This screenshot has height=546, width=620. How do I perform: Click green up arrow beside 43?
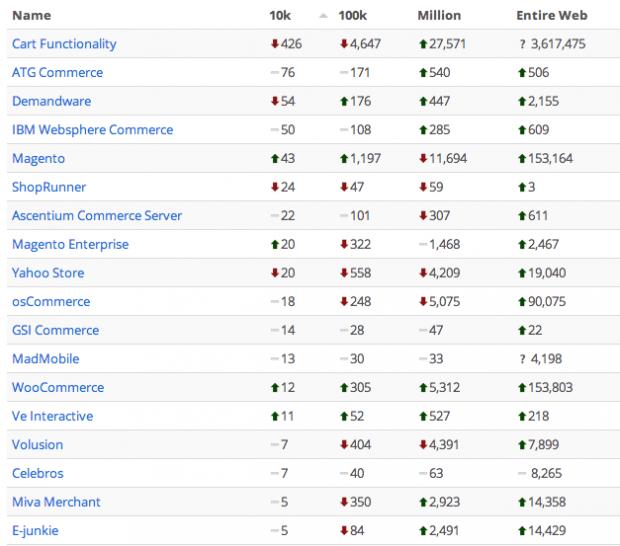[275, 159]
